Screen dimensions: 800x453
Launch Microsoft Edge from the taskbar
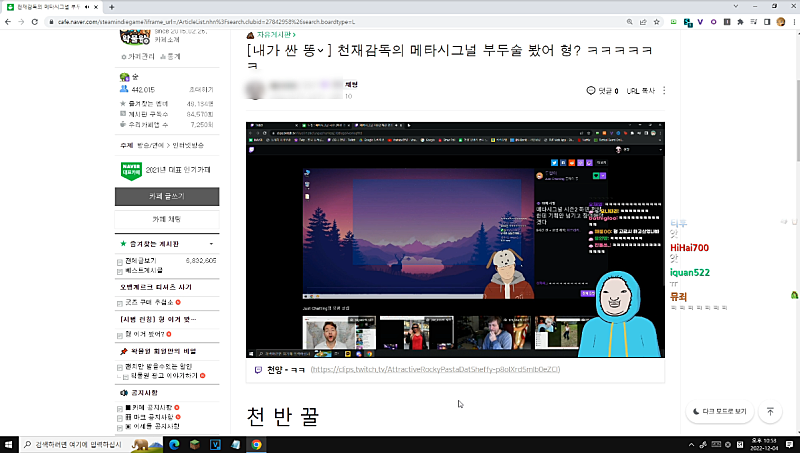[x=173, y=444]
